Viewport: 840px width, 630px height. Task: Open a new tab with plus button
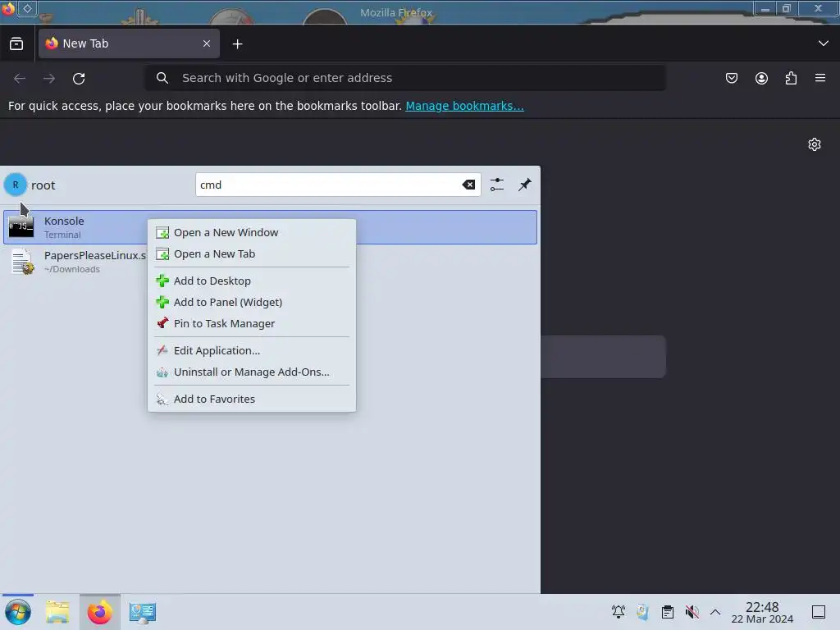[x=237, y=44]
